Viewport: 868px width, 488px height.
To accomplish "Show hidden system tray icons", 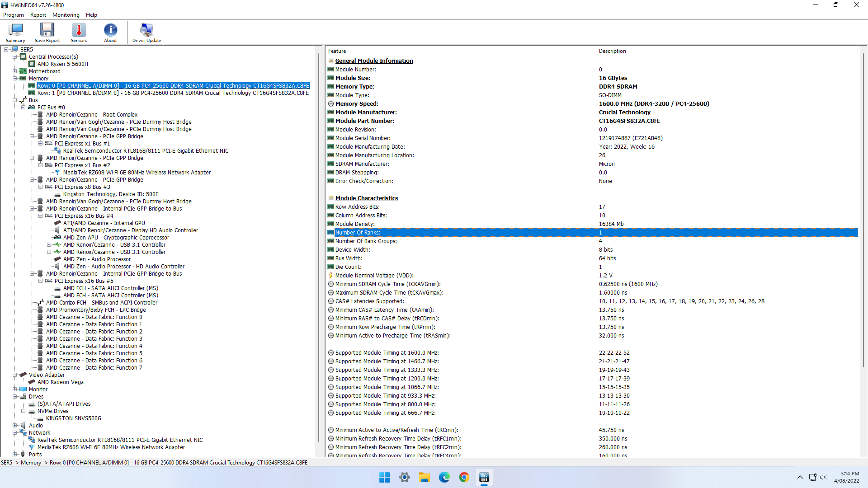I will point(800,477).
